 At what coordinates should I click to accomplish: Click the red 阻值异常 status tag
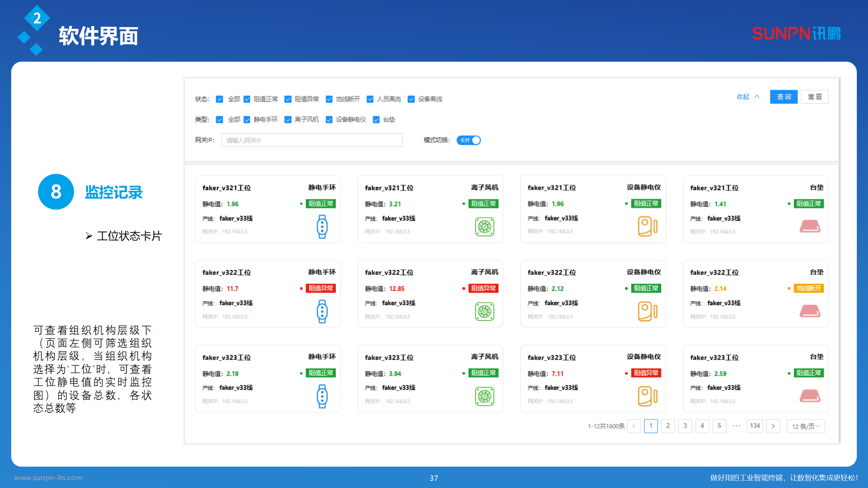pyautogui.click(x=320, y=288)
